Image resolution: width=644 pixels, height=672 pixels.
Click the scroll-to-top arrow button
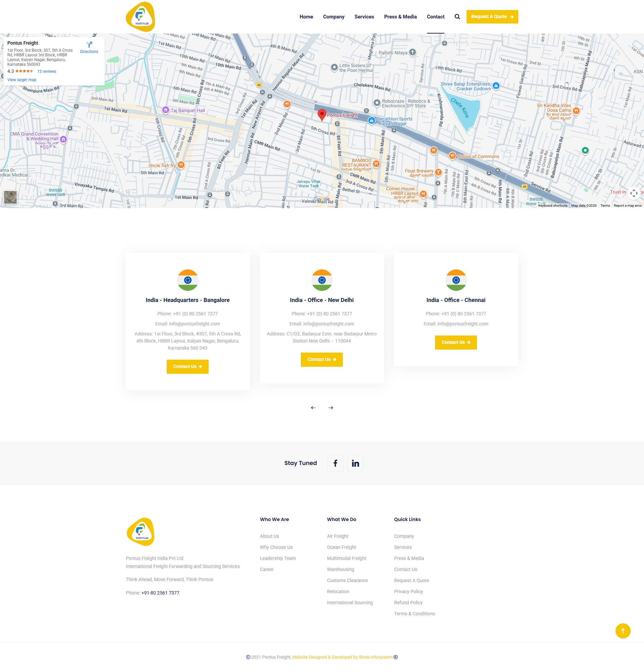click(623, 630)
